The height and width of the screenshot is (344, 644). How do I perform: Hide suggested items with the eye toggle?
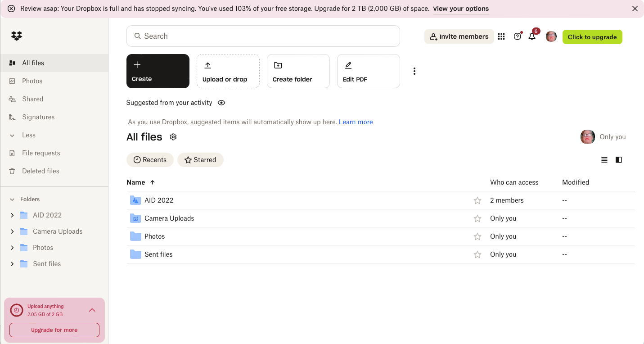pos(221,103)
